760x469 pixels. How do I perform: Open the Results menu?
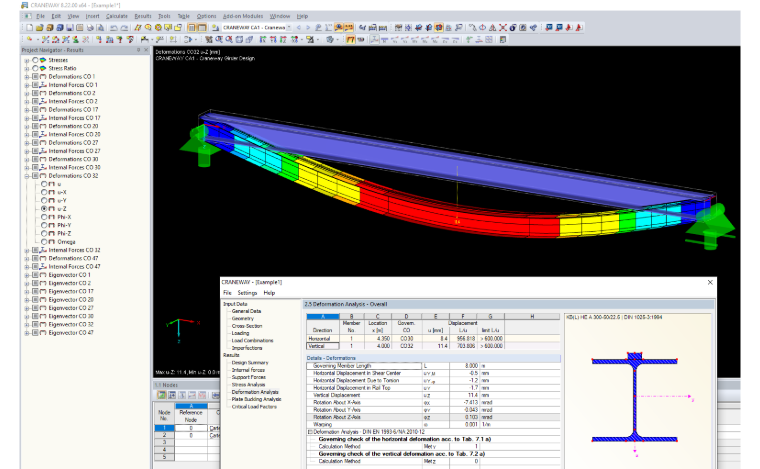(142, 16)
